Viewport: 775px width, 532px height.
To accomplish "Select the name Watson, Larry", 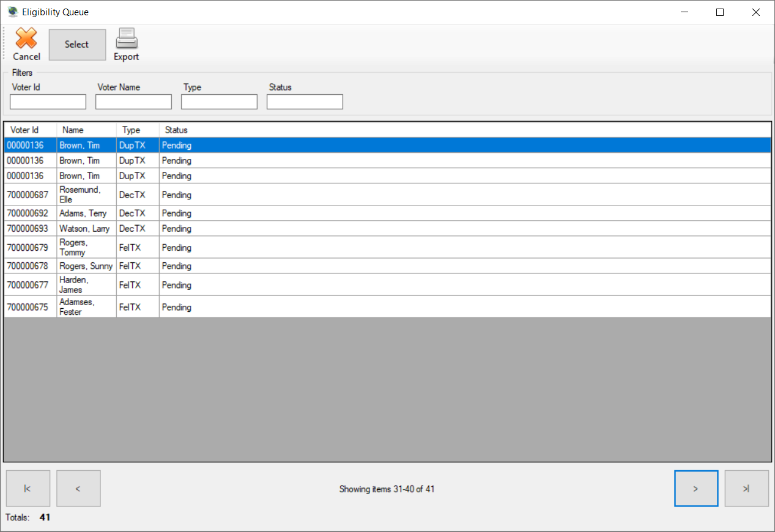I will pyautogui.click(x=87, y=229).
